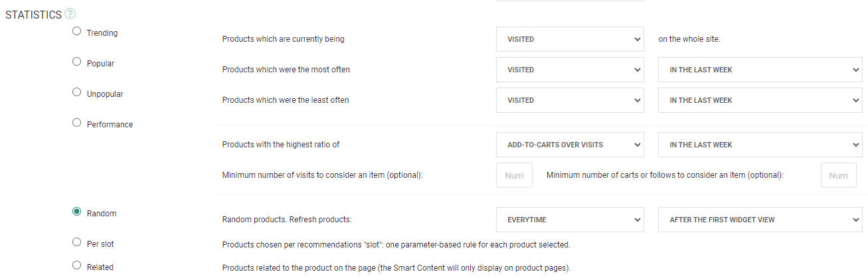
Task: Open the least often VISITED dropdown
Action: point(570,100)
